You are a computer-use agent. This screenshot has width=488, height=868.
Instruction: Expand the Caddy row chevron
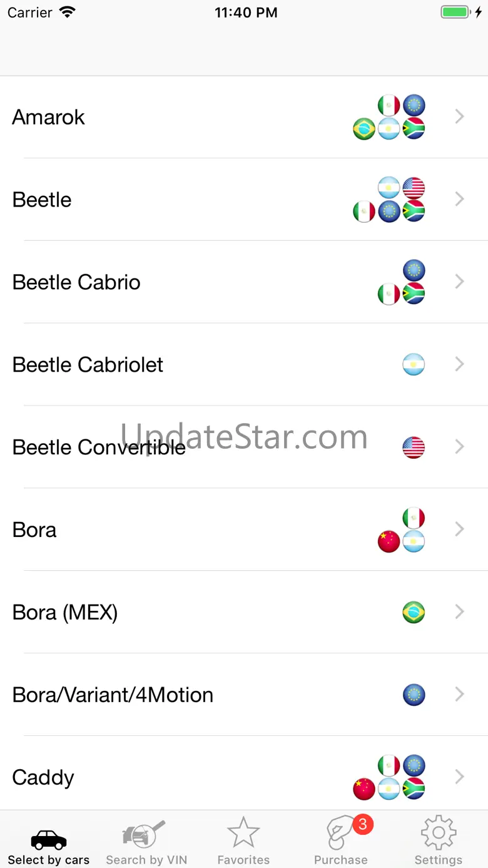[x=460, y=777]
